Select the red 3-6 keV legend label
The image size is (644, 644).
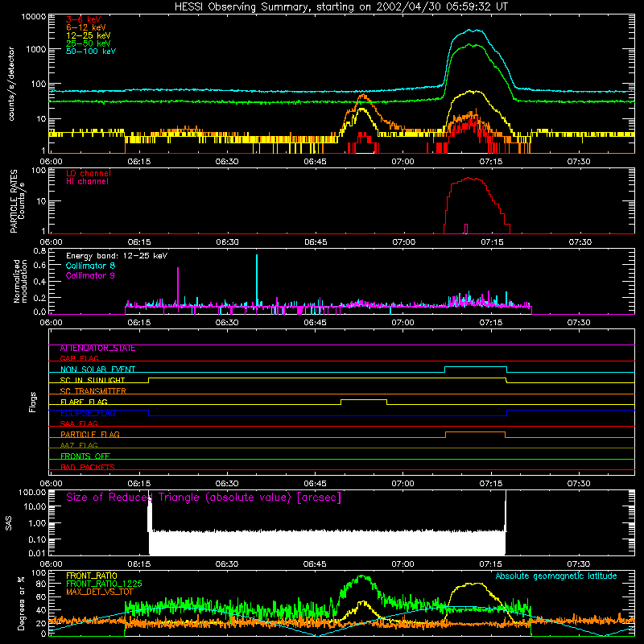pyautogui.click(x=84, y=19)
